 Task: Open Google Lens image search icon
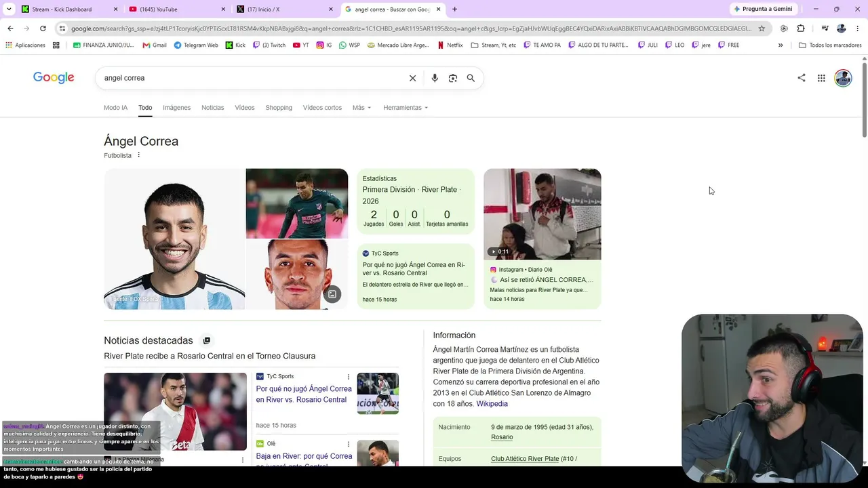(453, 78)
